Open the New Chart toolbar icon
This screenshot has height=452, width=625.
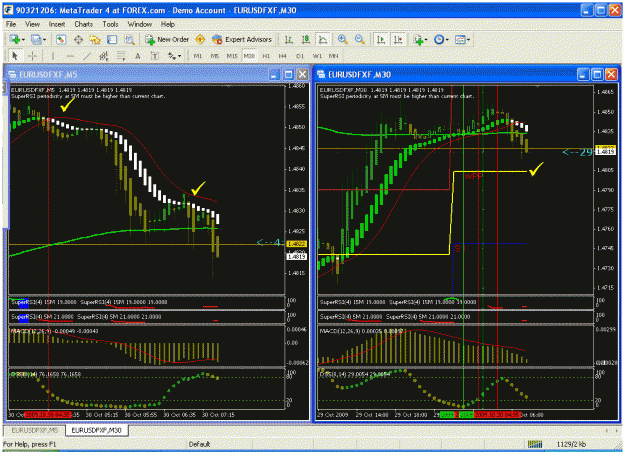(x=15, y=39)
